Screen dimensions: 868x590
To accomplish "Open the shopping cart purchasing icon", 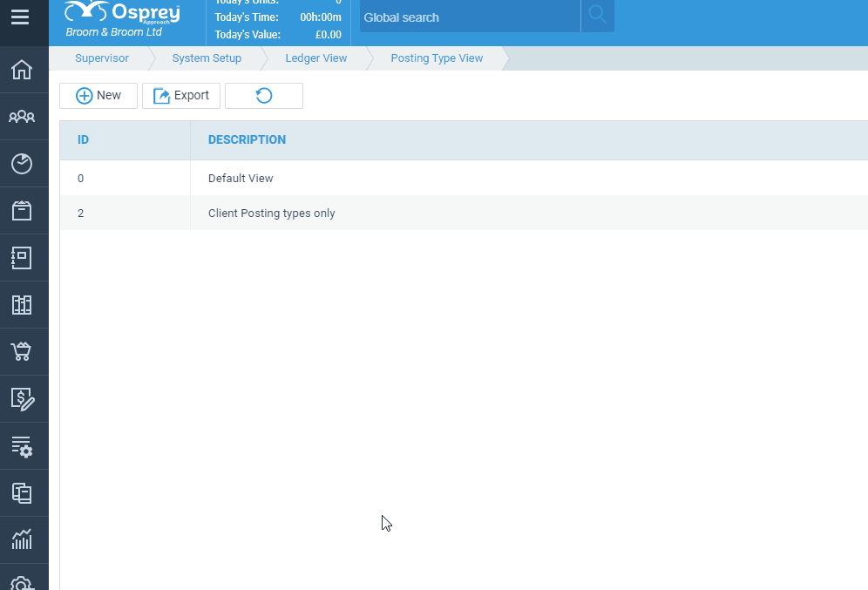I will pyautogui.click(x=22, y=352).
